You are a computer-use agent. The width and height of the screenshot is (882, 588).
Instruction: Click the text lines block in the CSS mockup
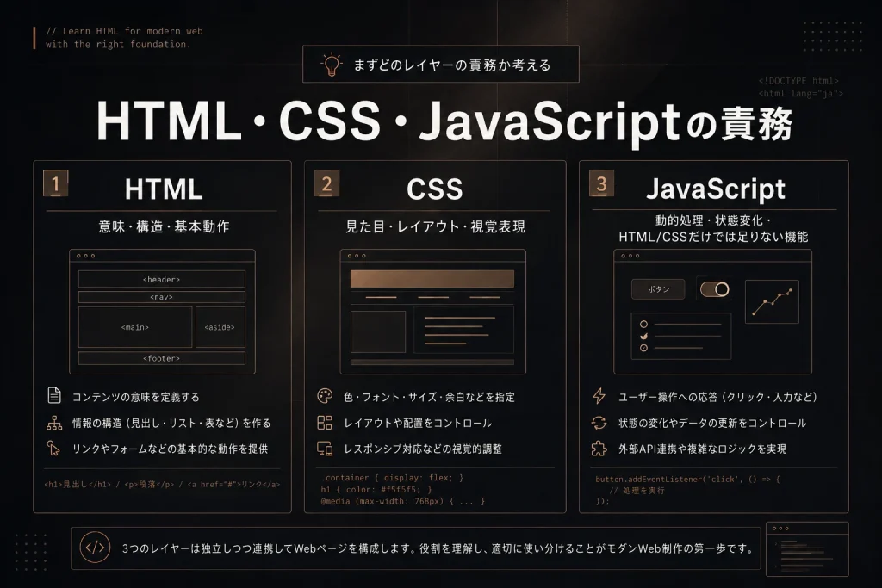tap(463, 330)
